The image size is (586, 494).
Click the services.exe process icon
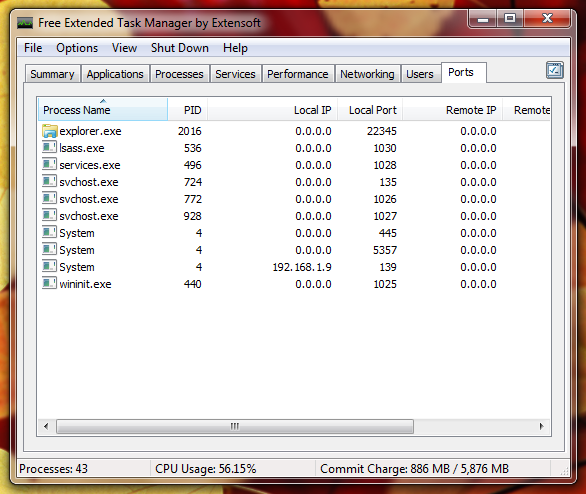pyautogui.click(x=49, y=164)
